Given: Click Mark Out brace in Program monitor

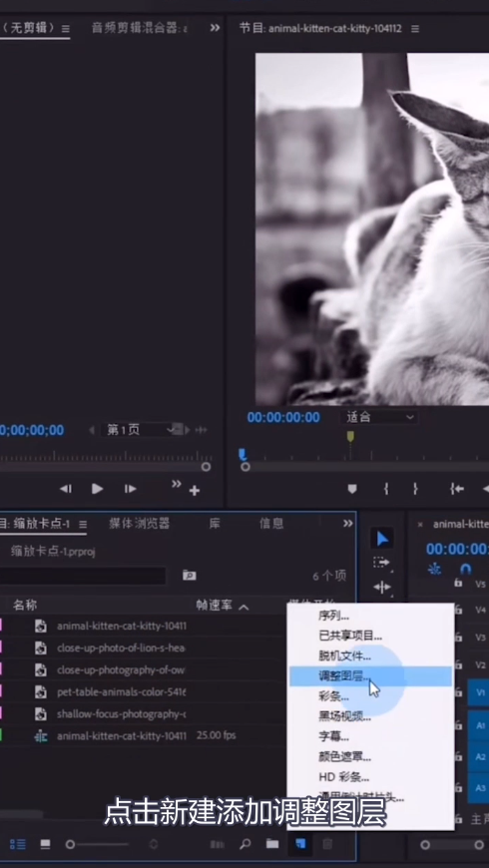Looking at the screenshot, I should pyautogui.click(x=415, y=489).
